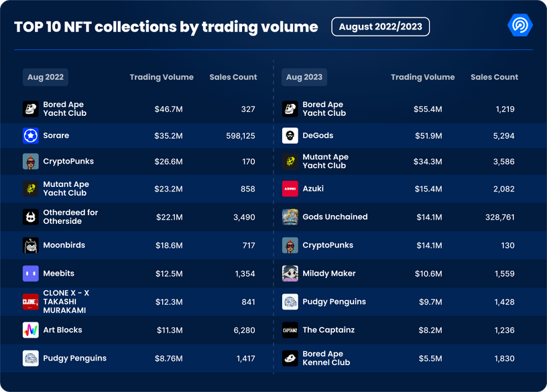The width and height of the screenshot is (547, 392).
Task: Click the 2,082 Azuki sales count
Action: [x=503, y=189]
